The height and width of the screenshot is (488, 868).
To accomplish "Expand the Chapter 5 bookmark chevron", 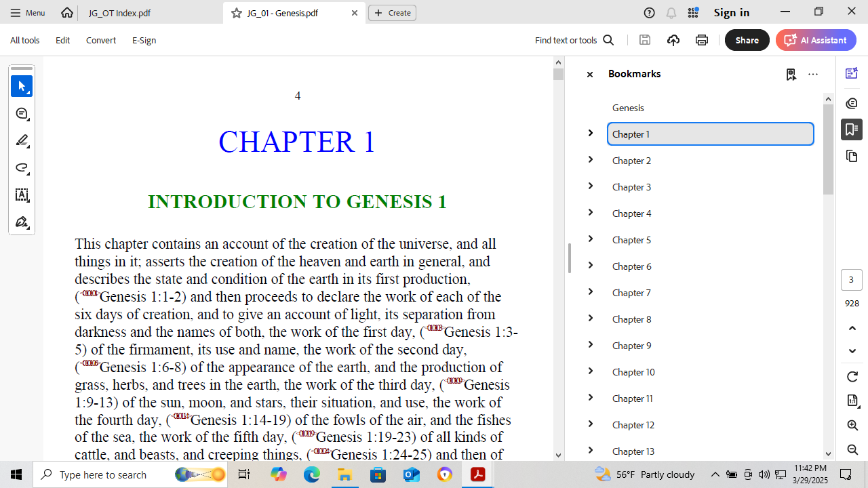I will pos(591,239).
